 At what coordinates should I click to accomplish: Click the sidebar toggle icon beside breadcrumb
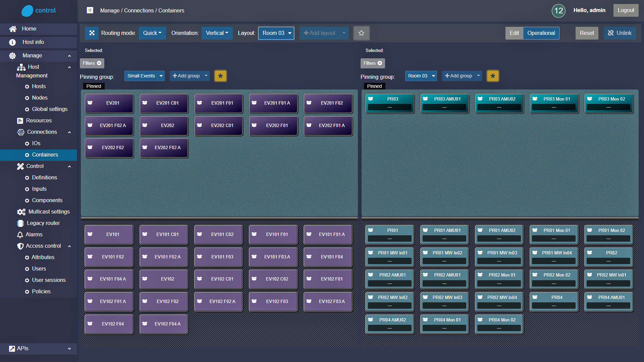90,10
